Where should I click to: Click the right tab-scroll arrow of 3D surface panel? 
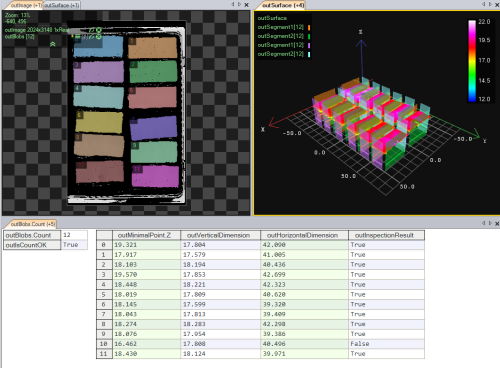(490, 4)
